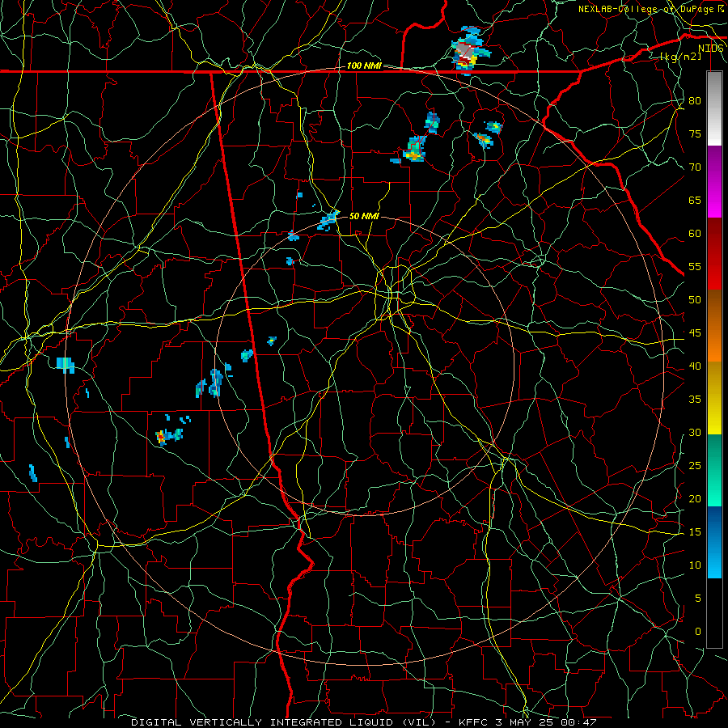Click the 50 value on the VIL scale

(695, 300)
